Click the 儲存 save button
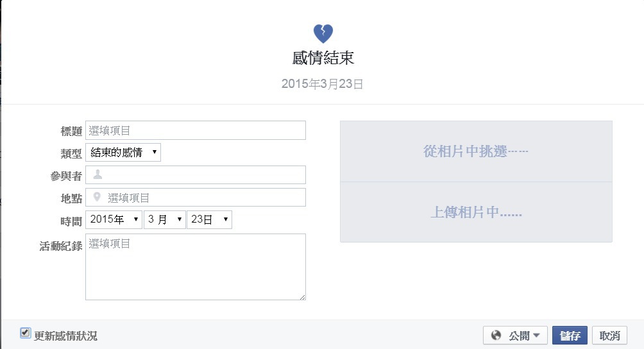644x349 pixels. (570, 336)
